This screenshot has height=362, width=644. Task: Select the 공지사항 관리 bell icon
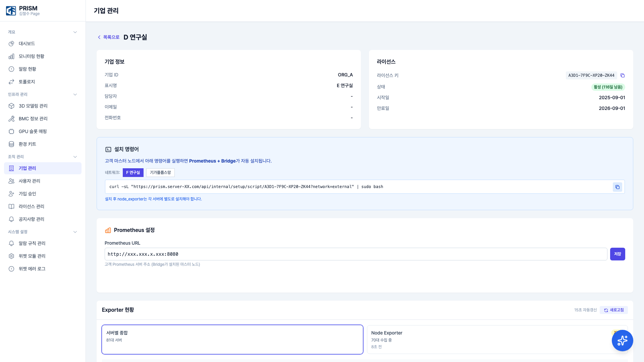11,219
